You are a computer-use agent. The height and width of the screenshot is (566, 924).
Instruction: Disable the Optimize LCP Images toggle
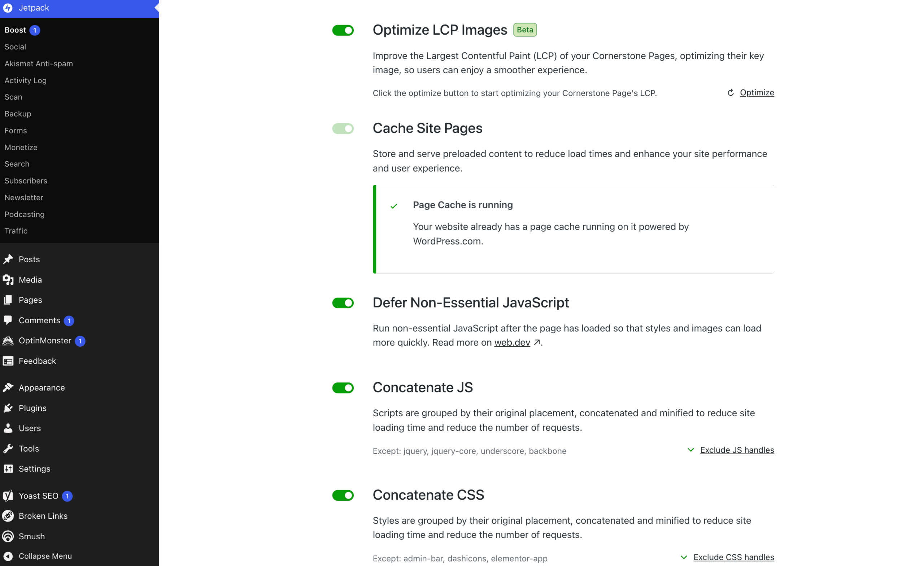coord(343,30)
